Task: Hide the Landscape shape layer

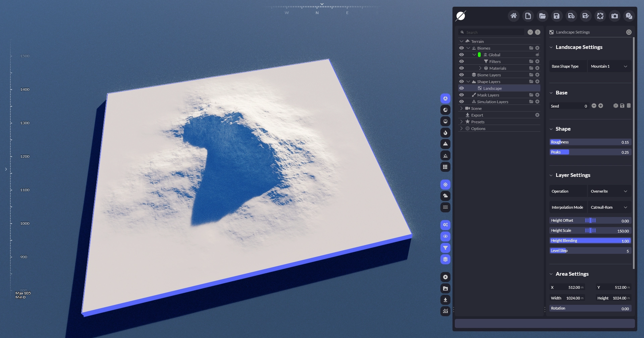Action: 462,88
